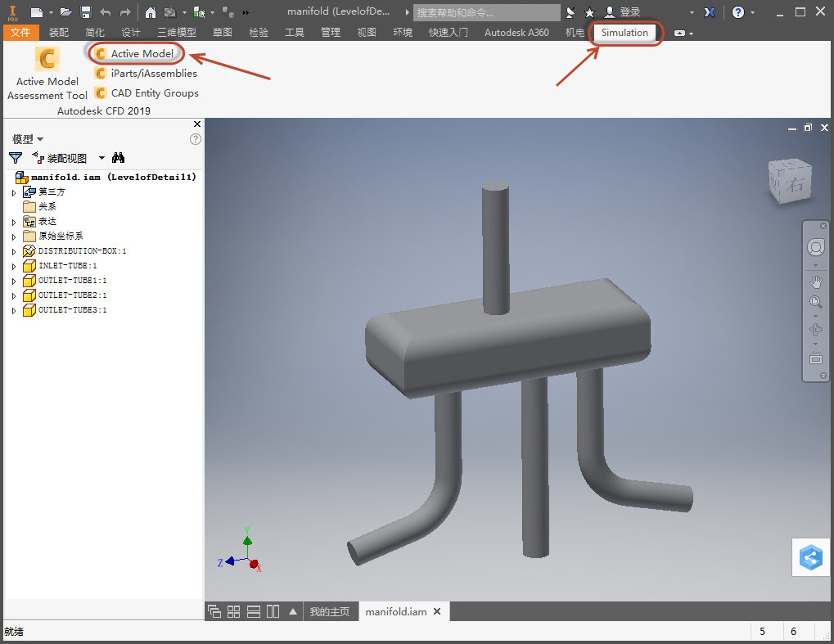Click the greyed component appearance icon
Viewport: 834px width, 644px height.
[228, 12]
